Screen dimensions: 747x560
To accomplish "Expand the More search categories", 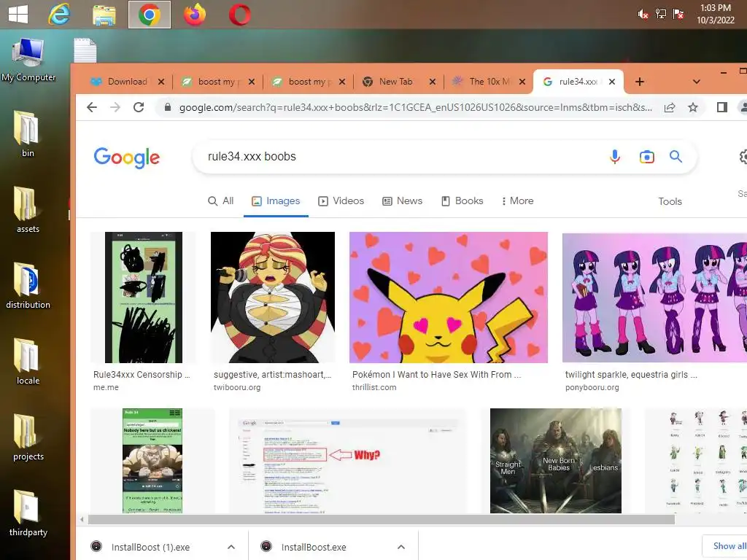I will tap(517, 201).
